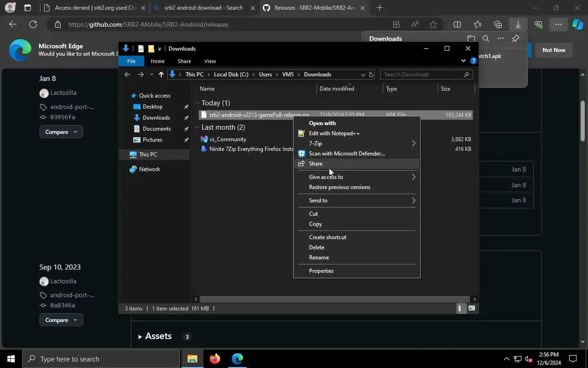Viewport: 588px width, 368px height.
Task: Go back in Edge browser
Action: point(13,24)
